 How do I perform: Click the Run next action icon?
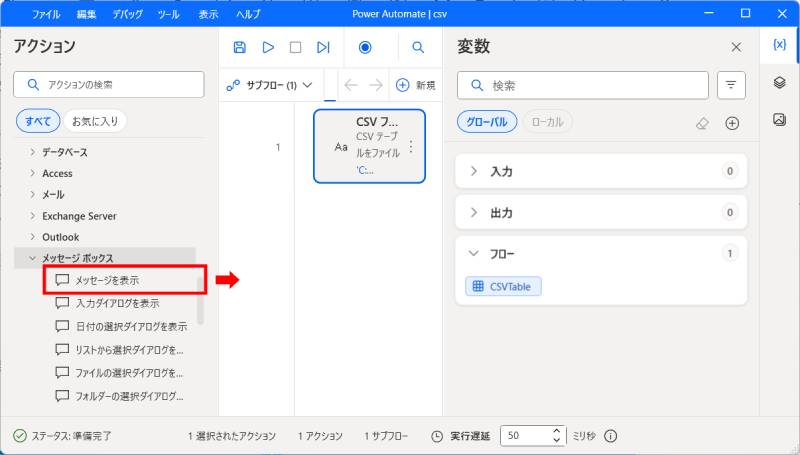[323, 47]
